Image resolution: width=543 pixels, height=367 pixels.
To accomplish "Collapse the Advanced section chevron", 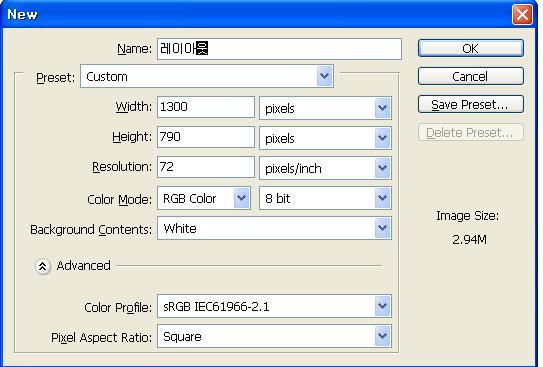I will (43, 266).
